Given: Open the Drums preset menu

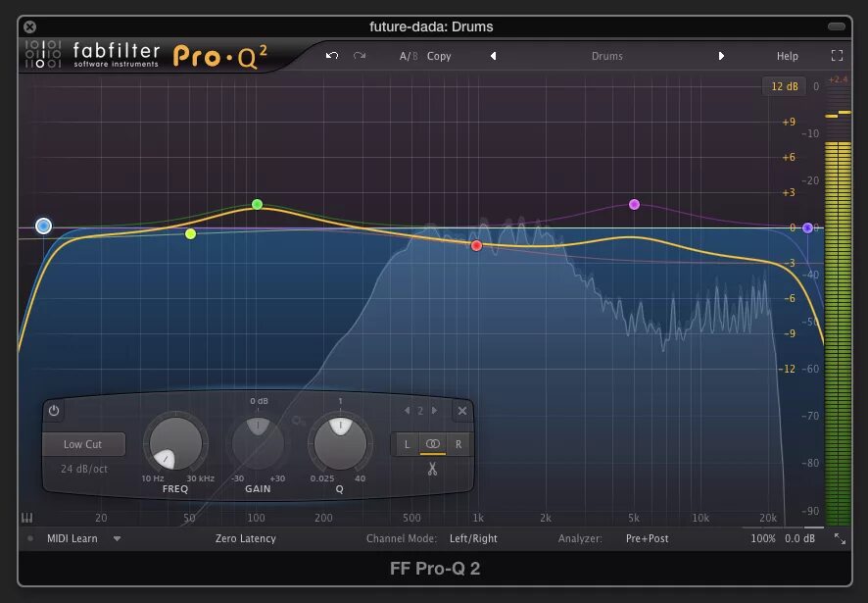Looking at the screenshot, I should coord(607,56).
